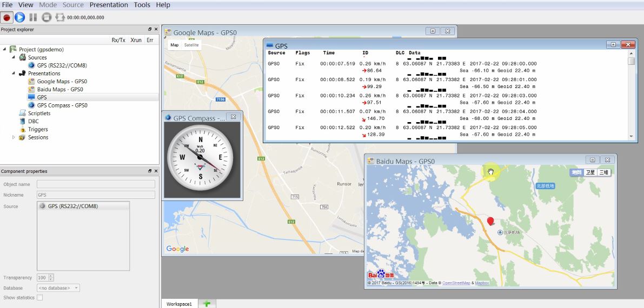Image resolution: width=644 pixels, height=308 pixels.
Task: Select Google Maps - GPS0 tree item
Action: coord(62,81)
